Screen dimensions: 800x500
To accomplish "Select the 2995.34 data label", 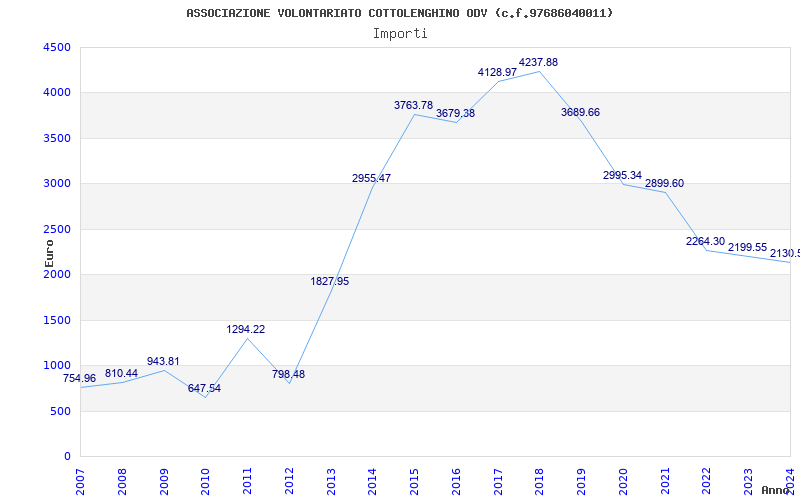I will pyautogui.click(x=622, y=175).
